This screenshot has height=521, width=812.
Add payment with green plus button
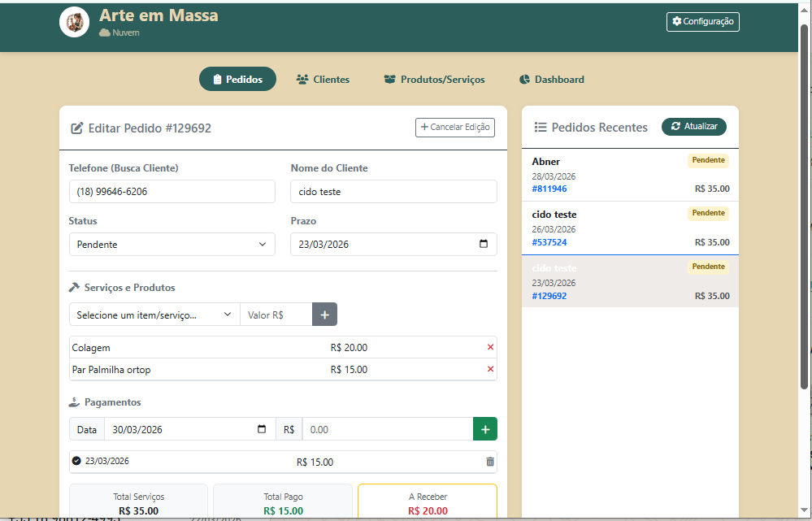(x=485, y=429)
